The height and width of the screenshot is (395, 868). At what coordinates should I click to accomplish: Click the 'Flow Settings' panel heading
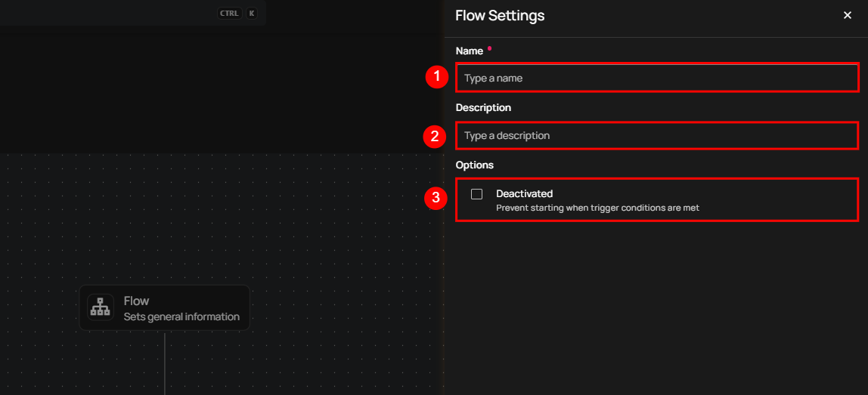[x=500, y=15]
